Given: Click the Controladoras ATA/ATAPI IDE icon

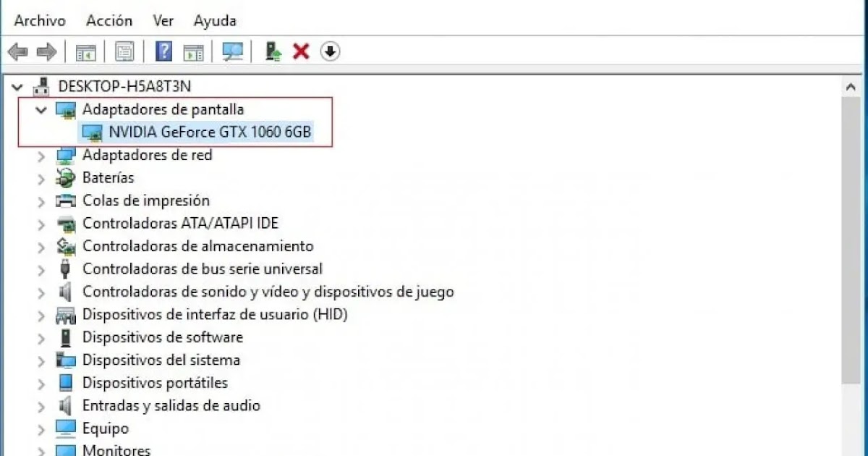Looking at the screenshot, I should click(66, 223).
